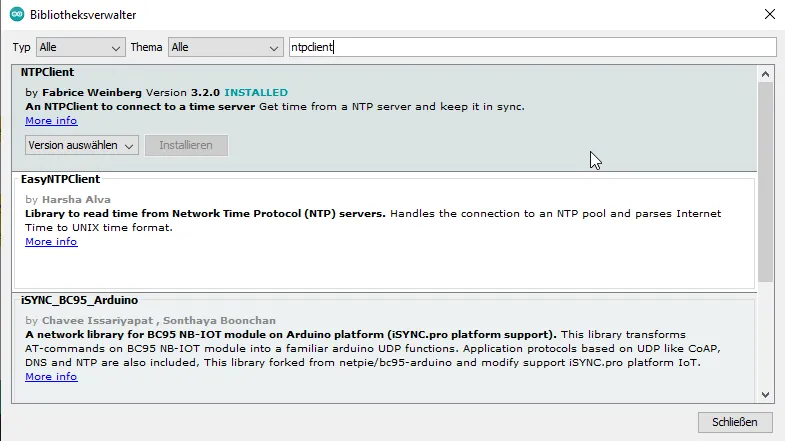Open the Thema filter dropdown

(x=225, y=47)
